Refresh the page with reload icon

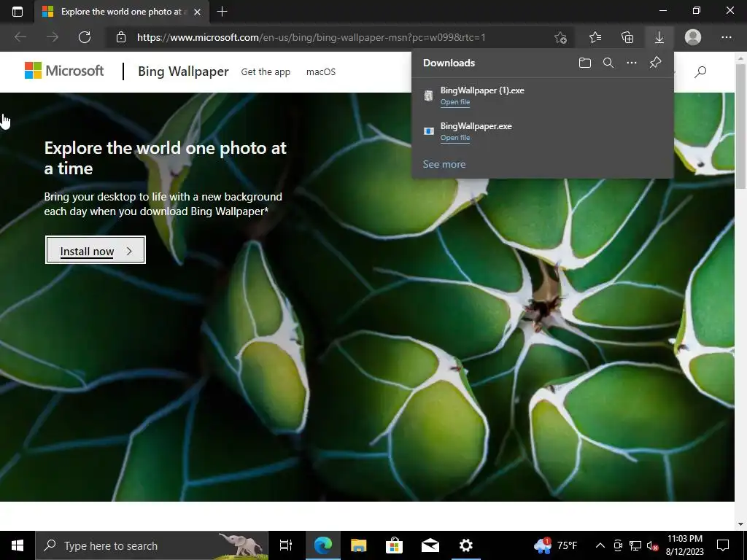pyautogui.click(x=85, y=37)
